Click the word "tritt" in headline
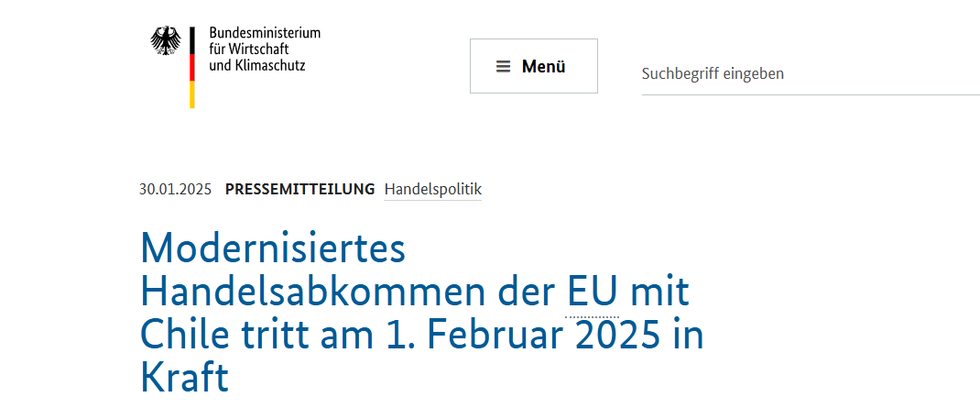 [267, 335]
